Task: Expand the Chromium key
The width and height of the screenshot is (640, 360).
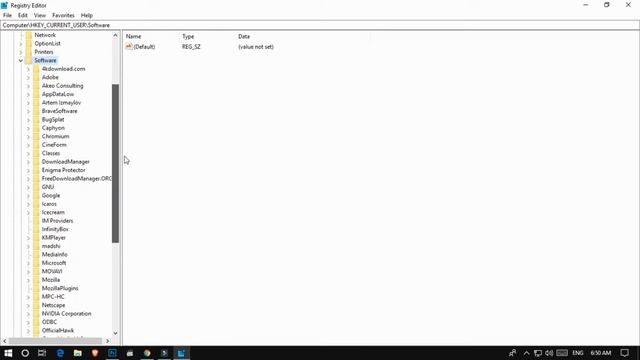Action: pos(28,136)
